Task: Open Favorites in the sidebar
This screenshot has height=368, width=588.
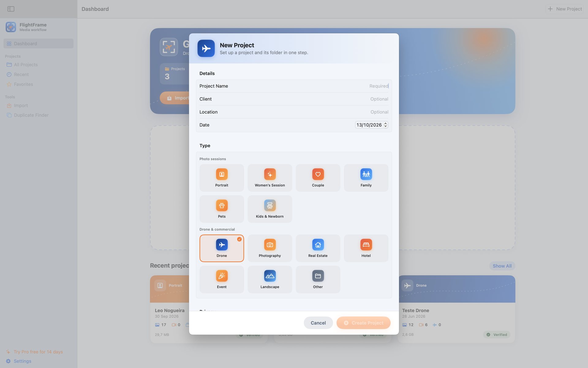Action: 38,84
